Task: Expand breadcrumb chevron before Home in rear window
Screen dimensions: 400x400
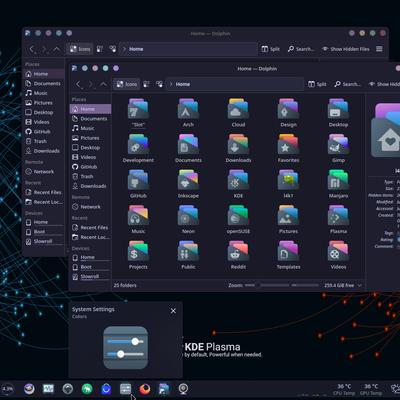Action: pyautogui.click(x=124, y=49)
